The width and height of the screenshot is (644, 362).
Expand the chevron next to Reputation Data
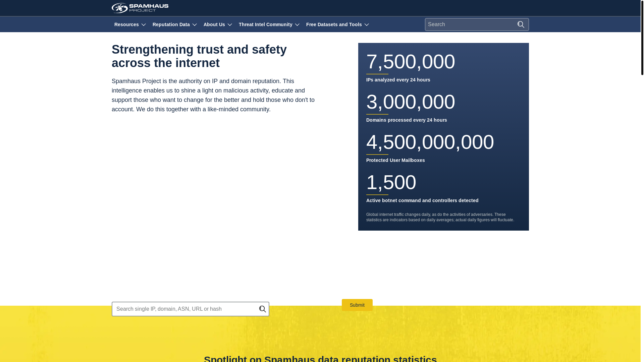pos(195,25)
